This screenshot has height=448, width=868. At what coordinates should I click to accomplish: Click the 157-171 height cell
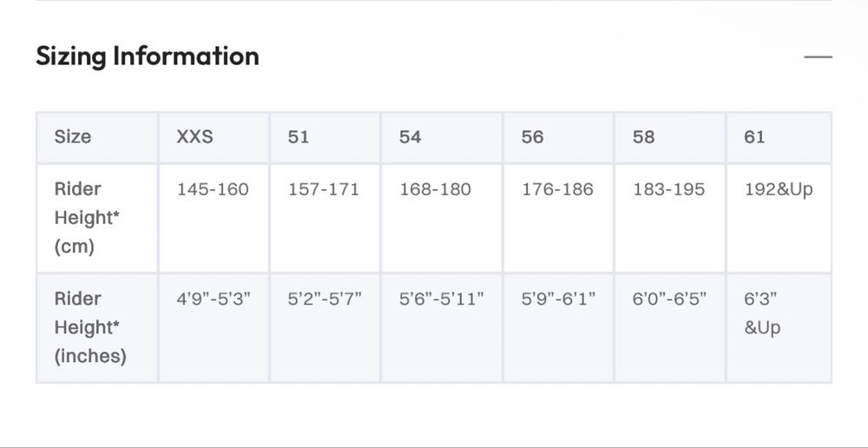pos(324,189)
